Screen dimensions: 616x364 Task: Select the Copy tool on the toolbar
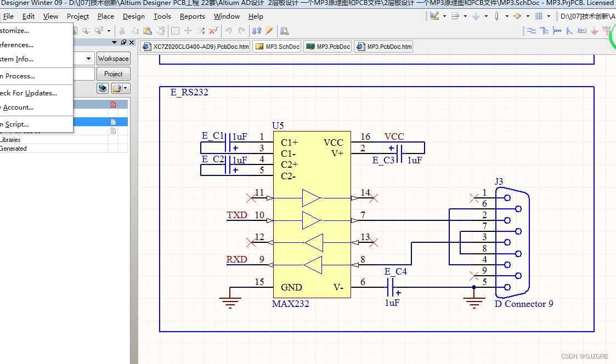tap(135, 31)
